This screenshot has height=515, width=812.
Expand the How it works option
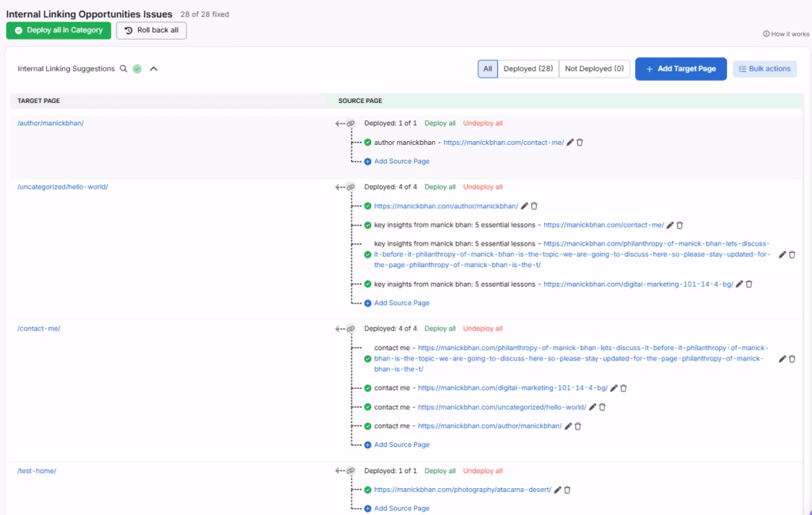[786, 33]
